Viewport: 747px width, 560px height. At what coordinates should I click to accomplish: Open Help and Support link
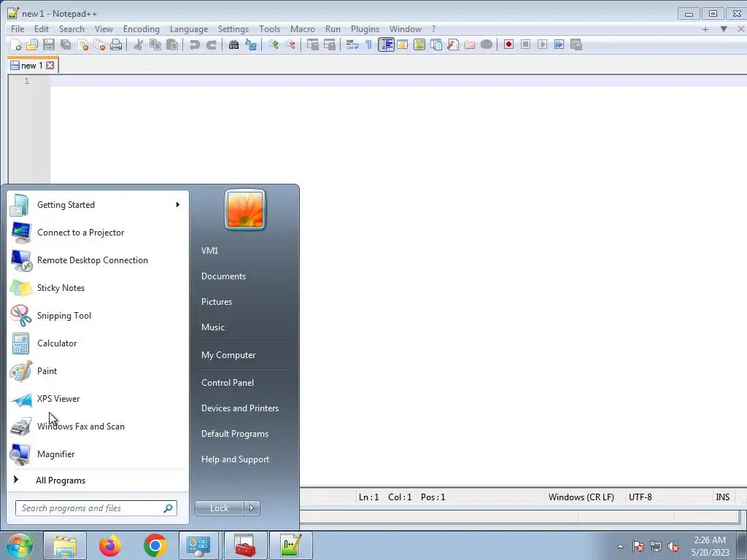[x=235, y=459]
